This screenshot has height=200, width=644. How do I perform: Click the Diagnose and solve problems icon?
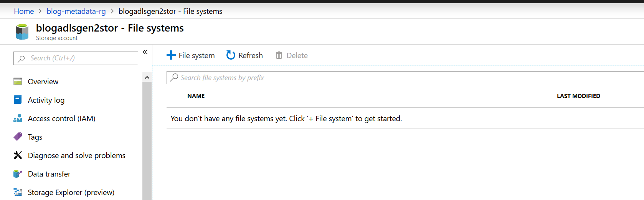pos(18,155)
